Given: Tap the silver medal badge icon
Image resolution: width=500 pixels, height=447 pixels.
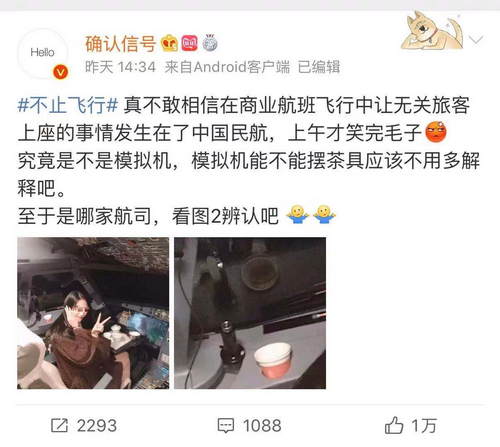Looking at the screenshot, I should (x=210, y=43).
